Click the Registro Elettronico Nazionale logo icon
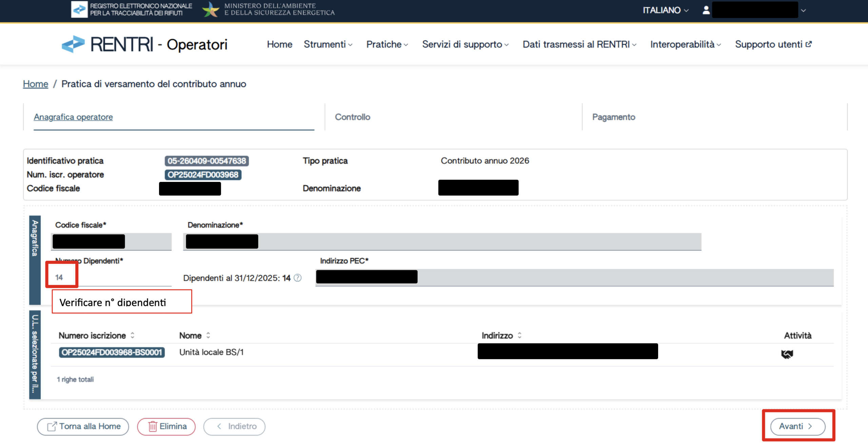Screen dimensions: 868x447 point(79,10)
